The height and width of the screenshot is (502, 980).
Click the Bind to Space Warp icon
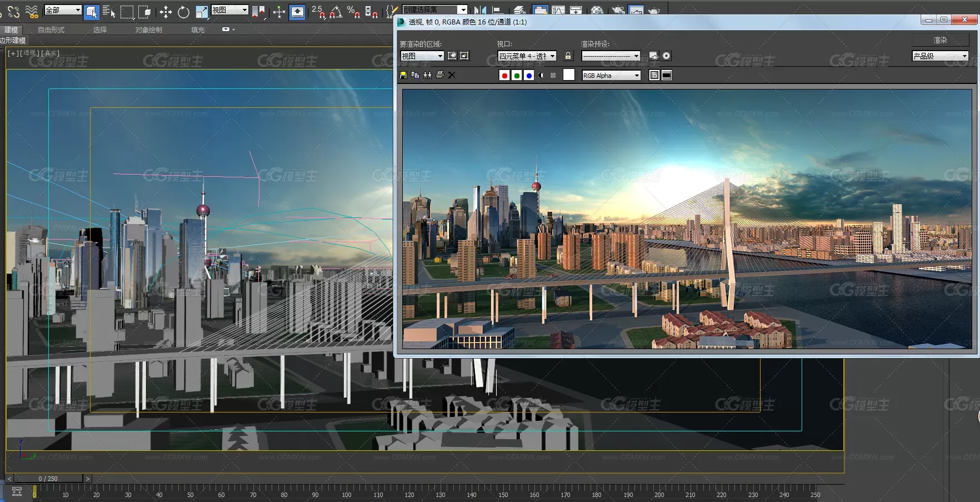coord(32,12)
